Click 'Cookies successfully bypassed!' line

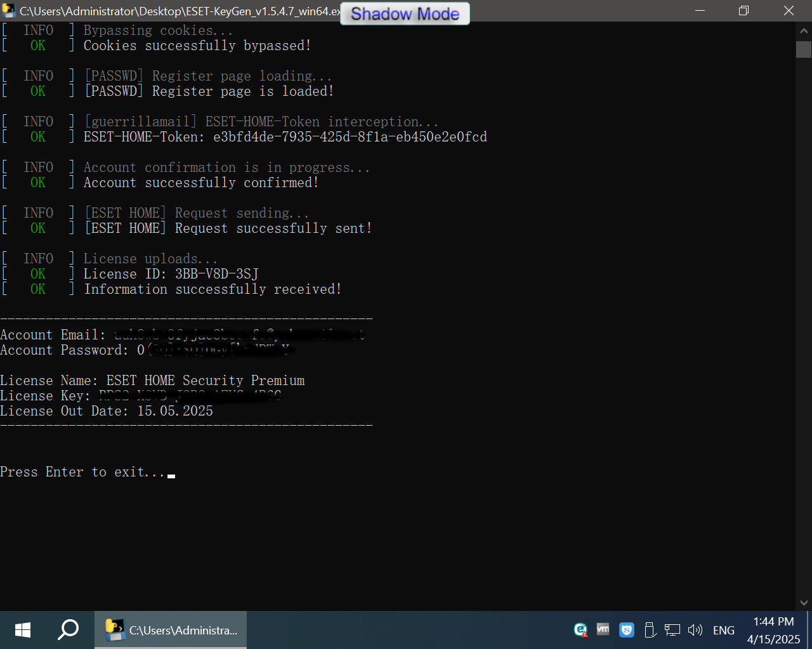[x=197, y=46]
